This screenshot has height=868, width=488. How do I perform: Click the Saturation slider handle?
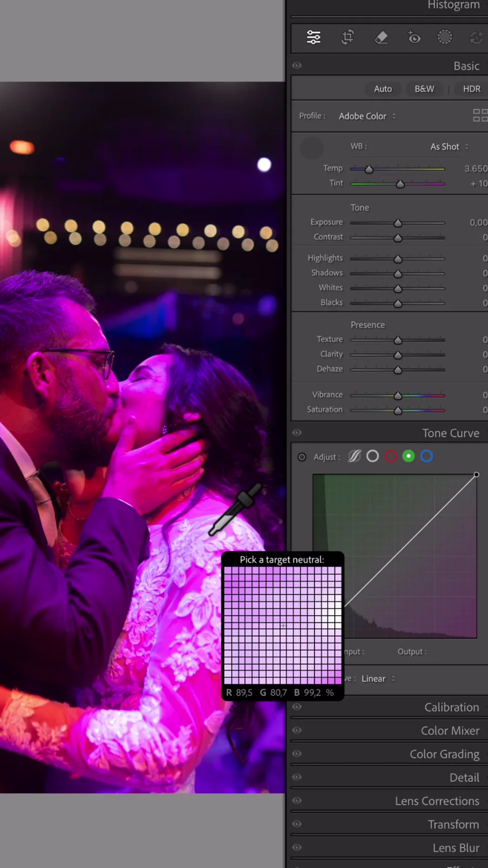click(x=398, y=411)
